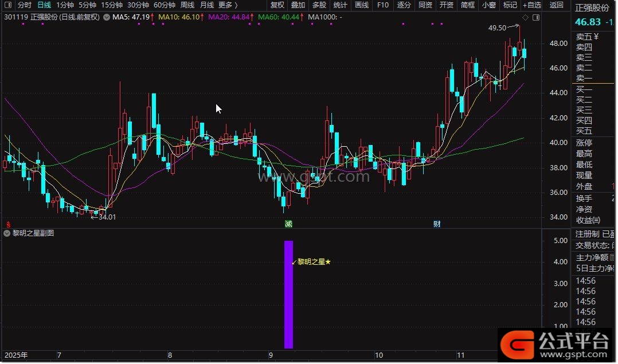The width and height of the screenshot is (618, 364).
Task: Select the 60分钟 period tab
Action: click(165, 5)
